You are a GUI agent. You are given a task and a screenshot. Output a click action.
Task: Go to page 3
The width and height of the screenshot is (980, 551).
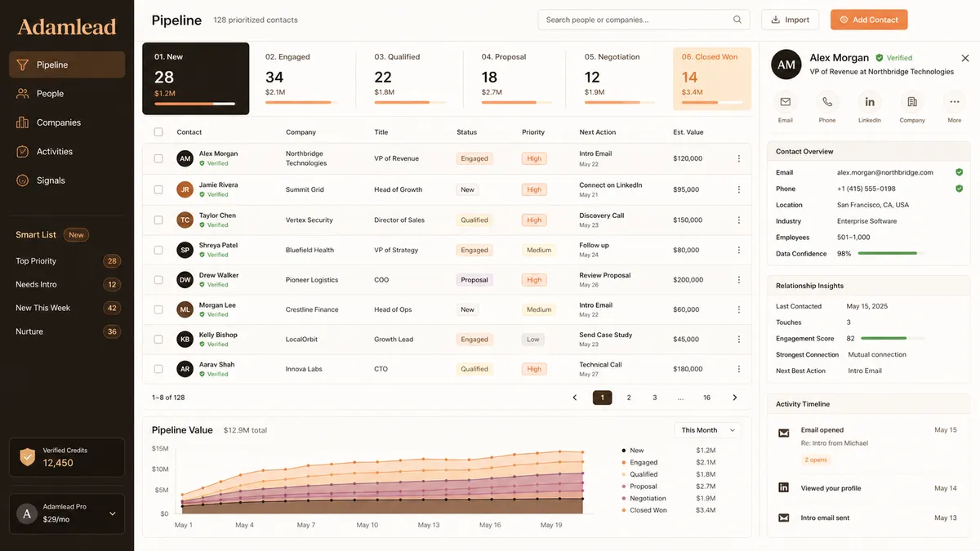point(655,398)
